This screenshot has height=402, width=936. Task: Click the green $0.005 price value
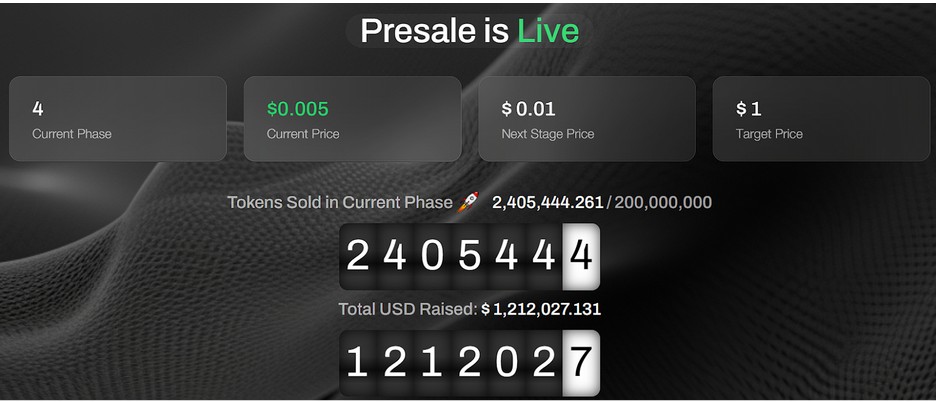point(297,109)
